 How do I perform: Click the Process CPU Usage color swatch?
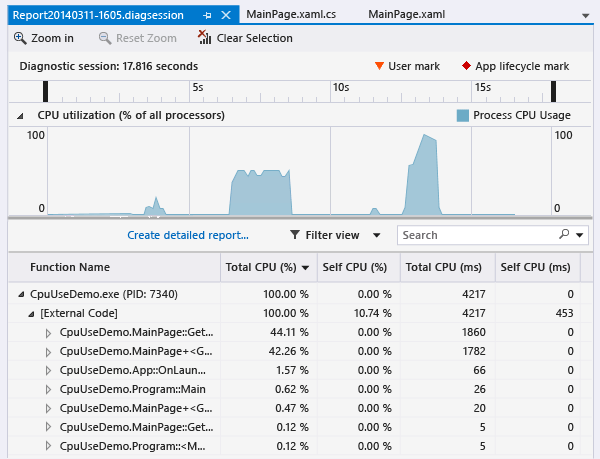click(x=463, y=116)
